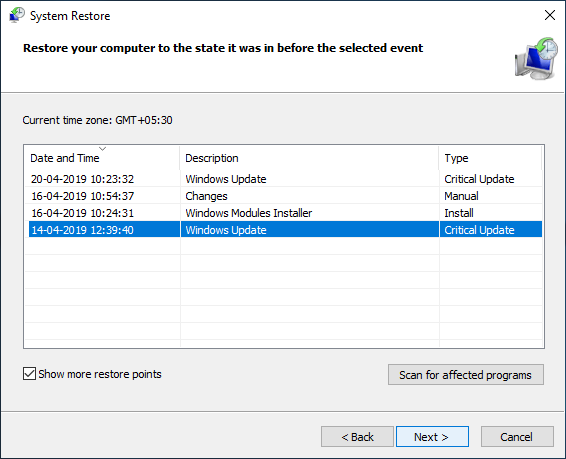Click Critical Update in the first row
The height and width of the screenshot is (459, 566).
[x=479, y=179]
